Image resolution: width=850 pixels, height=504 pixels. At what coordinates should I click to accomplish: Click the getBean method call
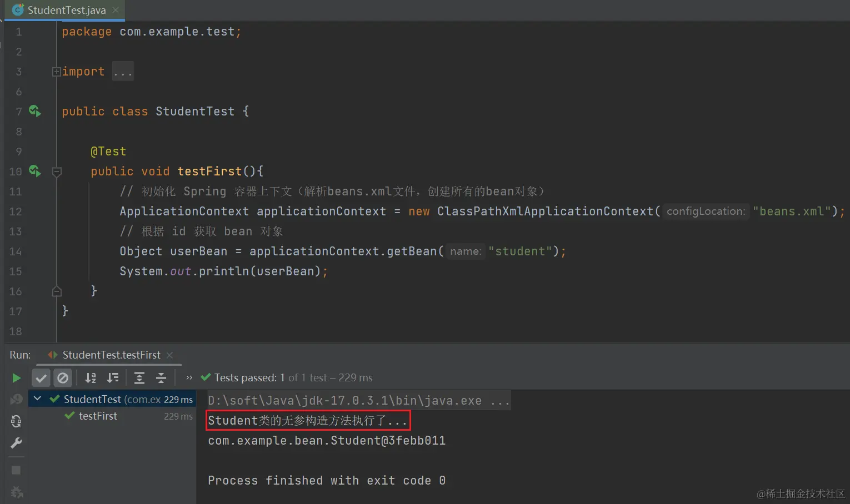[x=412, y=251]
